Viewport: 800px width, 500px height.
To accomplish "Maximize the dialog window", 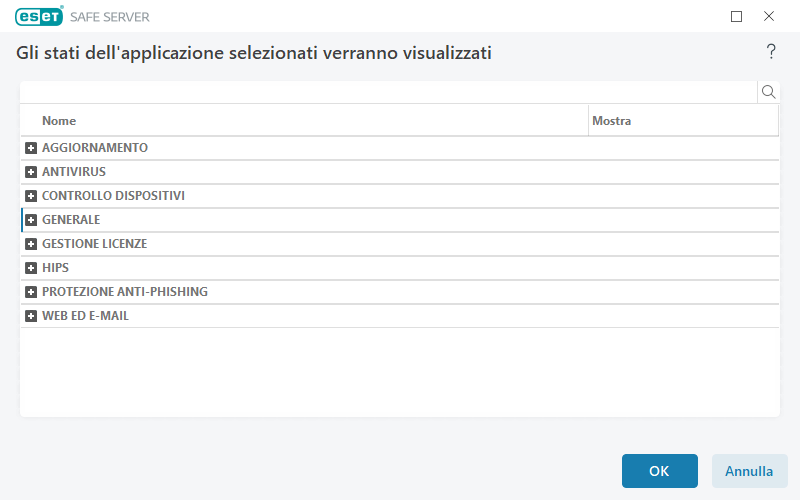I will pyautogui.click(x=737, y=16).
